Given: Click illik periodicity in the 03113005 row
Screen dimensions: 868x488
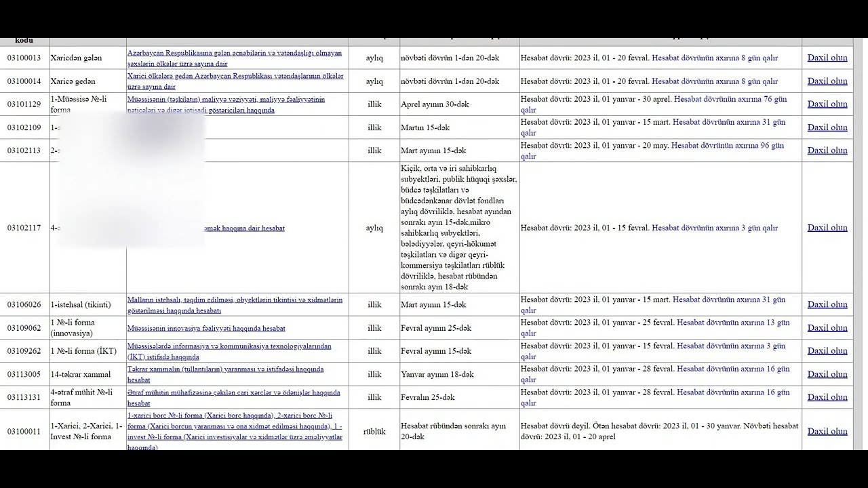Looking at the screenshot, I should 374,373.
